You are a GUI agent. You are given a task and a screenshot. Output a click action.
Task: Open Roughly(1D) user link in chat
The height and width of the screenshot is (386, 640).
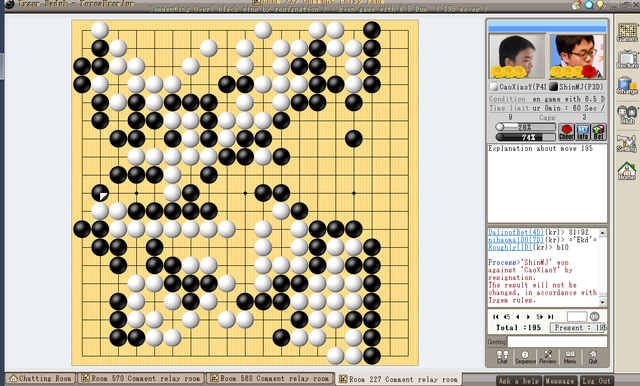coord(510,247)
